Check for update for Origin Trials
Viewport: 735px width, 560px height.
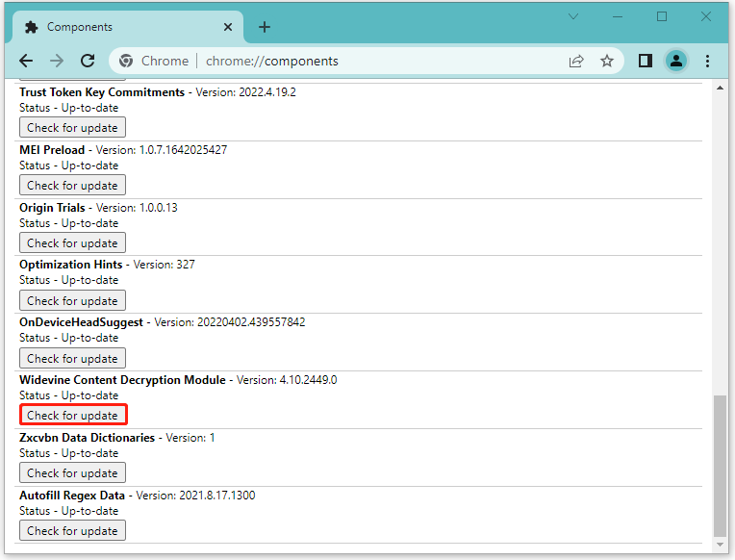tap(73, 242)
